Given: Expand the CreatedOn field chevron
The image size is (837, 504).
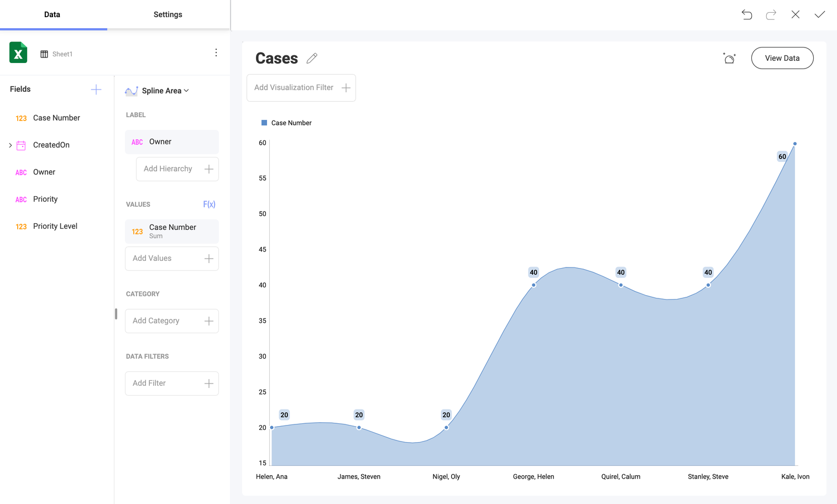Looking at the screenshot, I should pyautogui.click(x=10, y=145).
